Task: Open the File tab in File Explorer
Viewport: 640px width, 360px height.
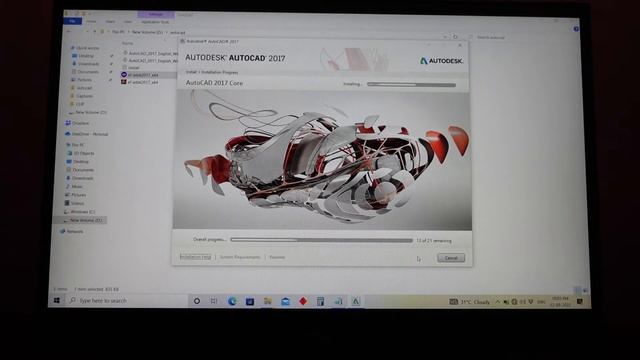Action: pos(72,21)
